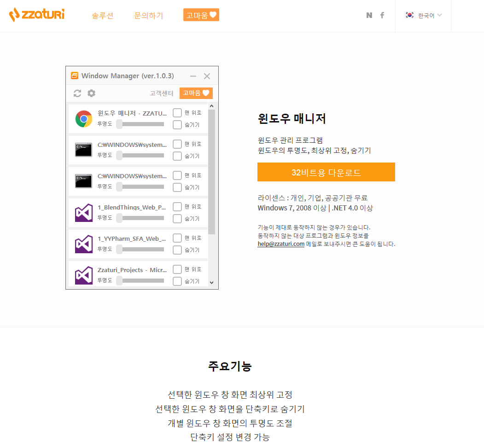This screenshot has height=448, width=484.
Task: Click the 주요기능 heading
Action: (230, 366)
